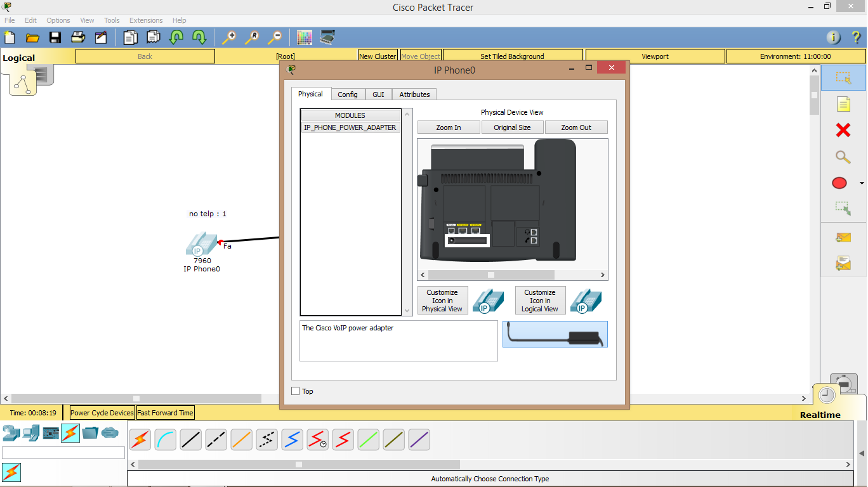Select the Select tool in the right toolbar
Image resolution: width=868 pixels, height=487 pixels.
(843, 77)
